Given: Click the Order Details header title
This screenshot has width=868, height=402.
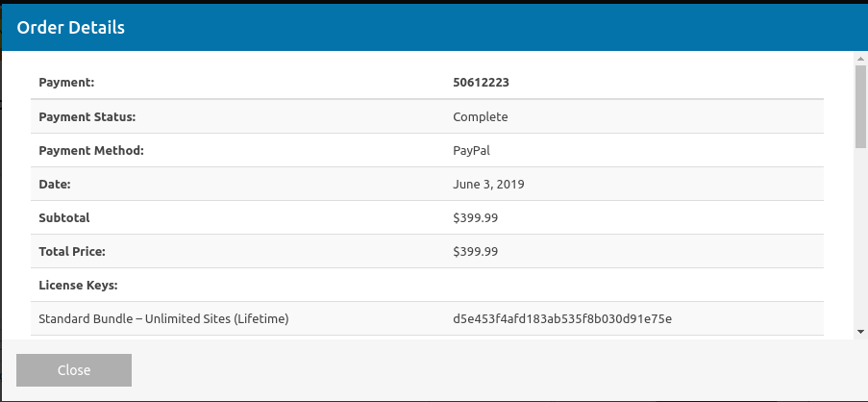Looking at the screenshot, I should [x=71, y=27].
